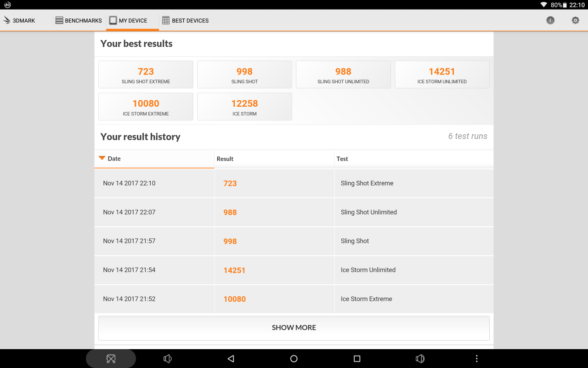Open the Sling Shot 998 best result card

tap(244, 75)
